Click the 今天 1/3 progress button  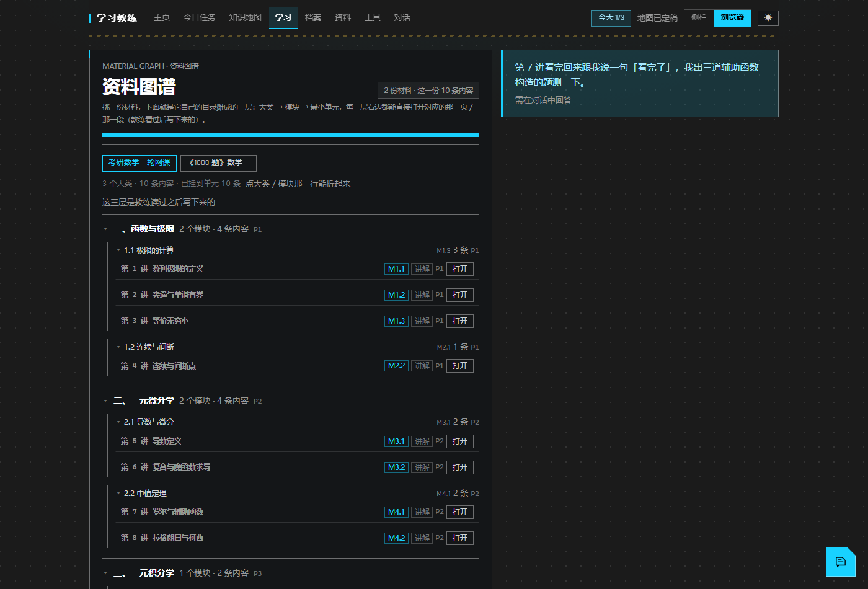[x=611, y=18]
